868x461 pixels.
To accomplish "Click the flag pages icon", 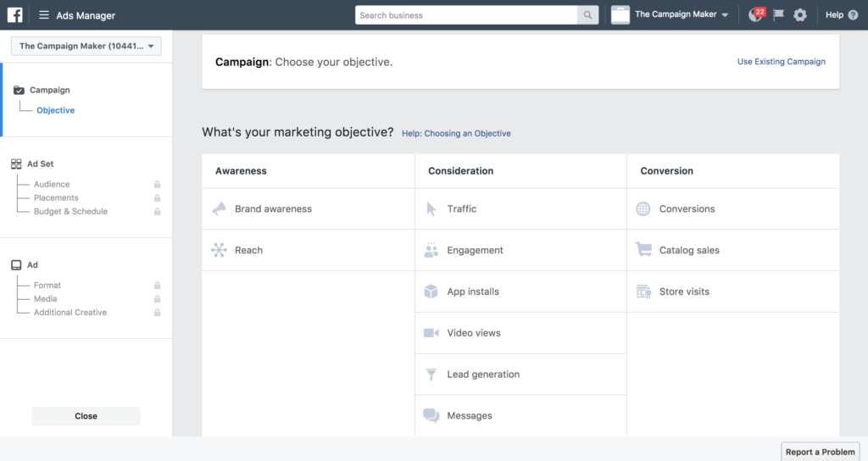I will (778, 14).
